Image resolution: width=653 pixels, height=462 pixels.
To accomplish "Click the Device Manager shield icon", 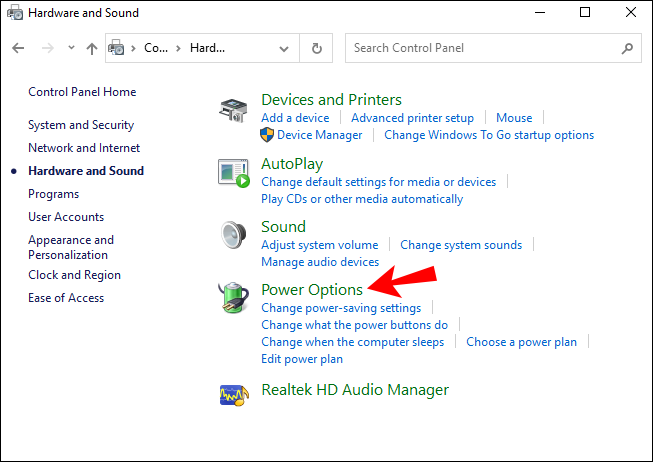I will tap(267, 135).
